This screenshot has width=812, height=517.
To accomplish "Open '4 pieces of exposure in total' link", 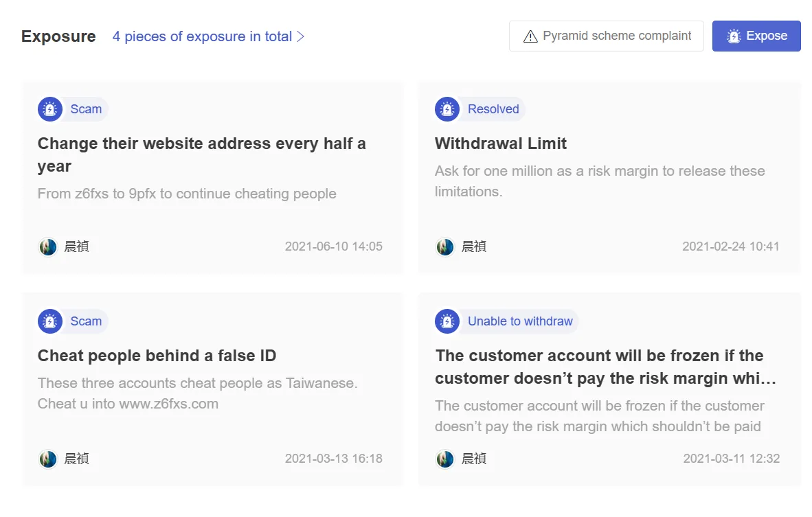I will [203, 37].
